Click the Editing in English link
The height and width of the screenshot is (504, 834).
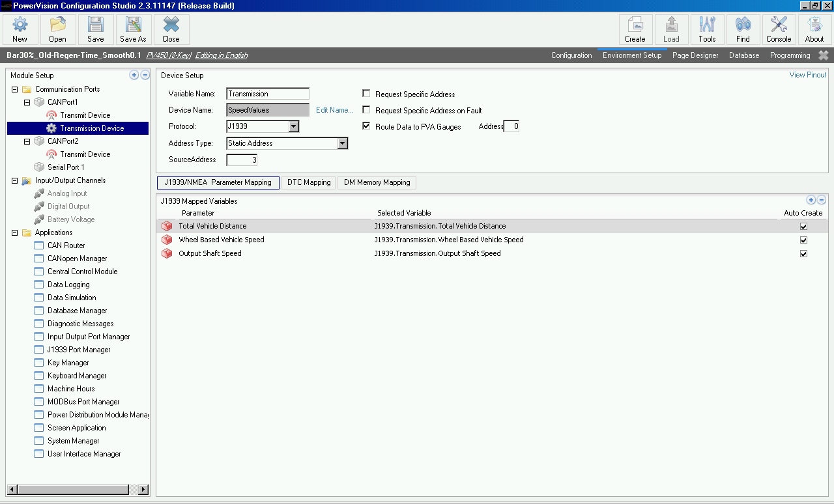point(222,55)
